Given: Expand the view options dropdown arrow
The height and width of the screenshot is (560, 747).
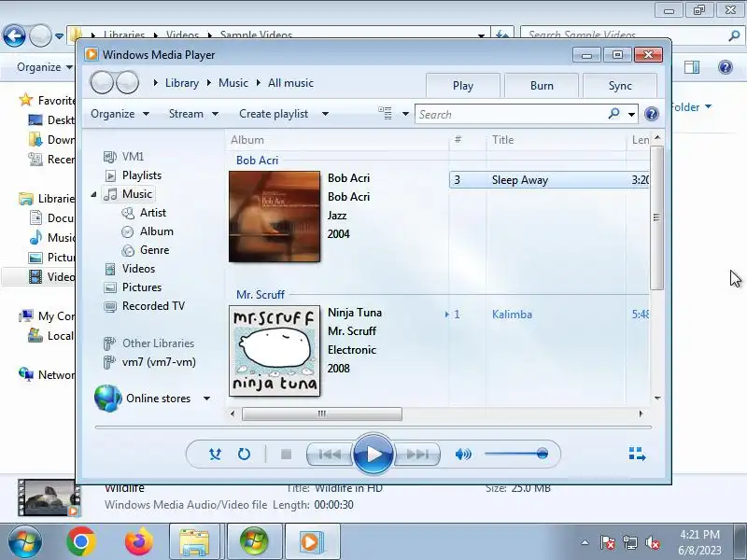Looking at the screenshot, I should (405, 114).
